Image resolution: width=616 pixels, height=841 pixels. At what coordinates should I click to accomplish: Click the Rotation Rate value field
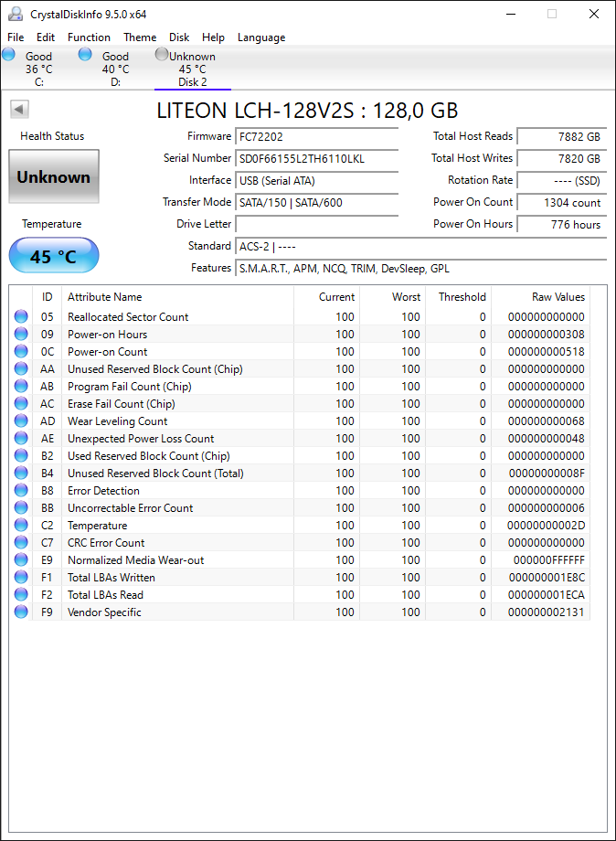(562, 181)
